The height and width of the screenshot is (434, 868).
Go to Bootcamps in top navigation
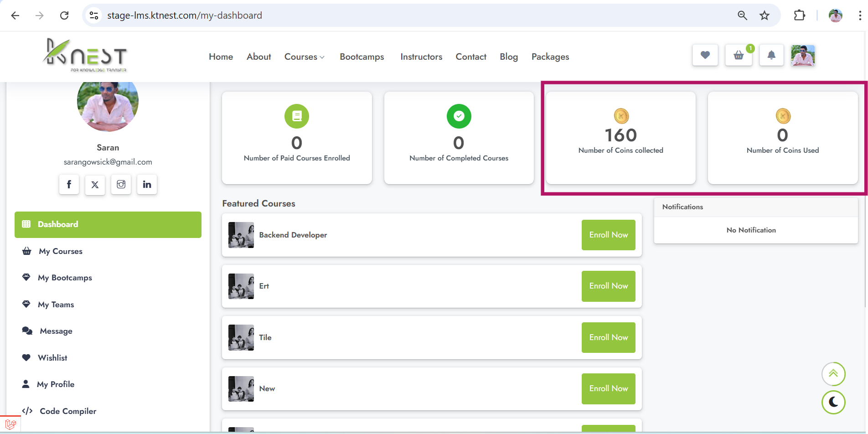point(362,57)
